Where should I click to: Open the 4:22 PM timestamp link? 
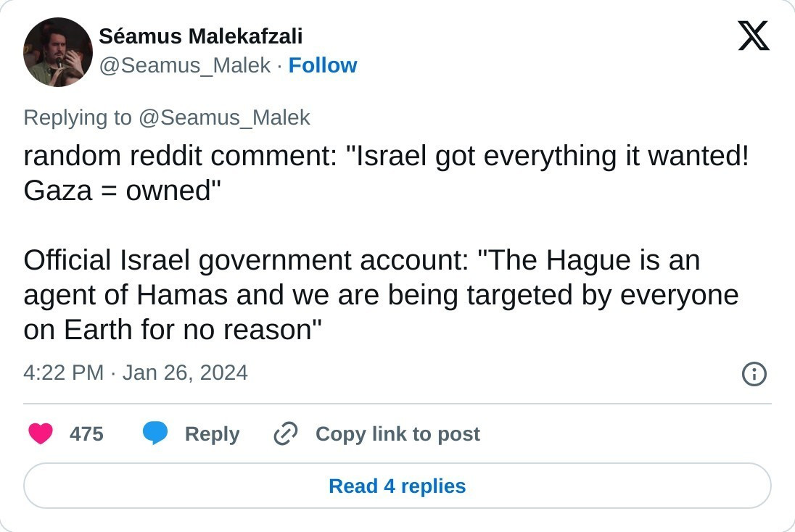pyautogui.click(x=64, y=373)
